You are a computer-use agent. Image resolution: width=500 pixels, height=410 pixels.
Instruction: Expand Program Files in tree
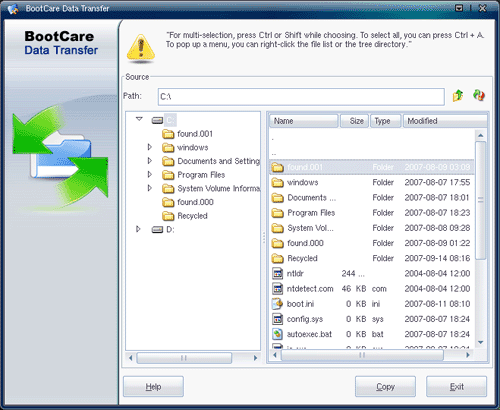click(150, 174)
